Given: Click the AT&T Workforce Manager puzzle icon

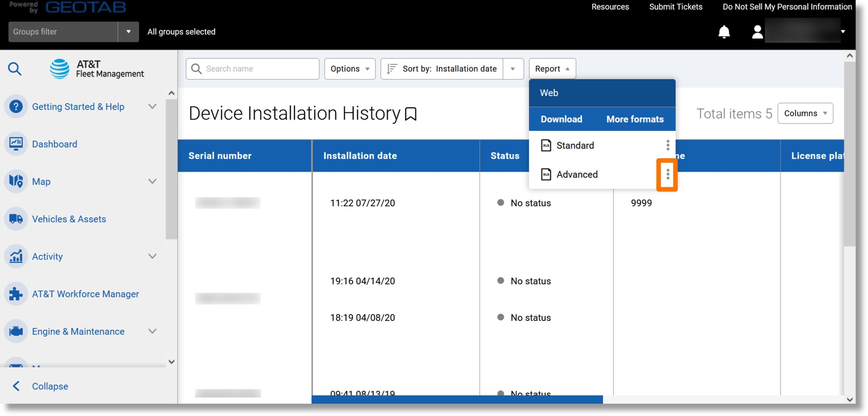Looking at the screenshot, I should [16, 294].
